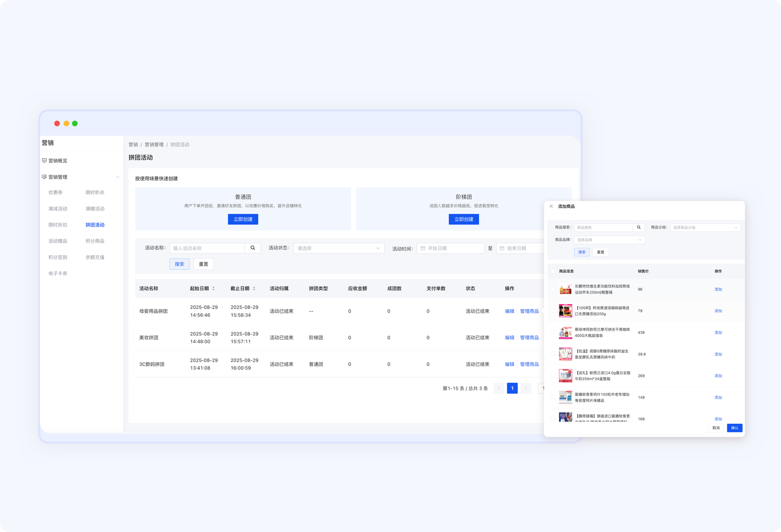Viewport: 781px width, 532px height.
Task: Open the 商品分组 dropdown
Action: click(x=705, y=227)
